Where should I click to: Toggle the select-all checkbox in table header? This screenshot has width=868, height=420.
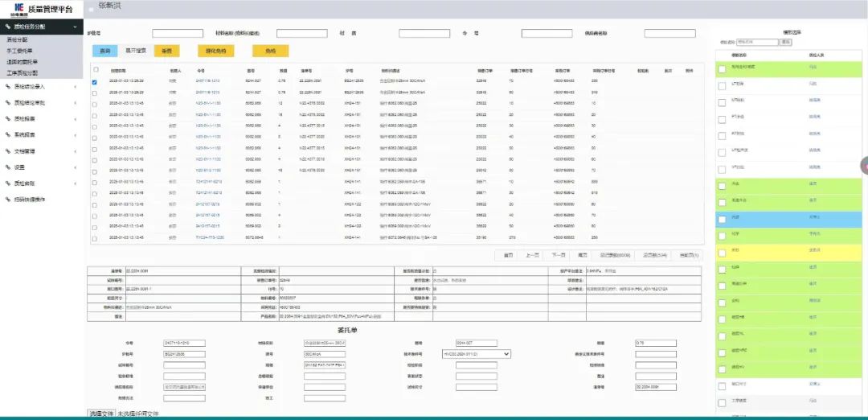pos(95,71)
